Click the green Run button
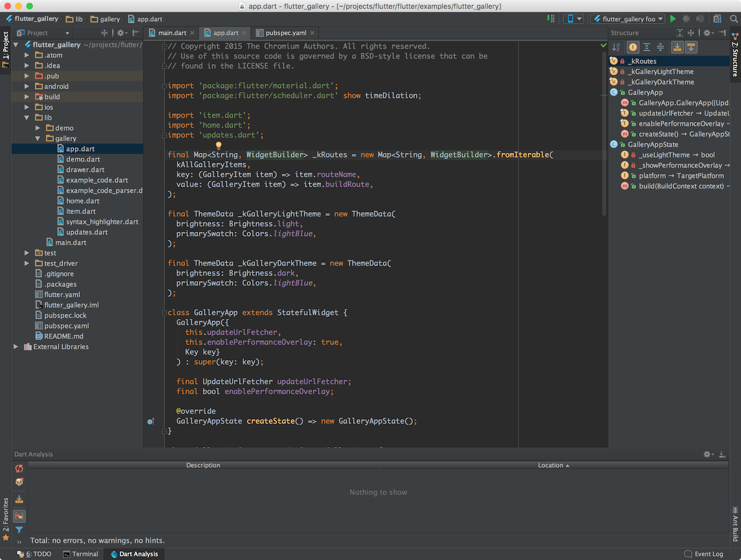741x560 pixels. pos(673,19)
